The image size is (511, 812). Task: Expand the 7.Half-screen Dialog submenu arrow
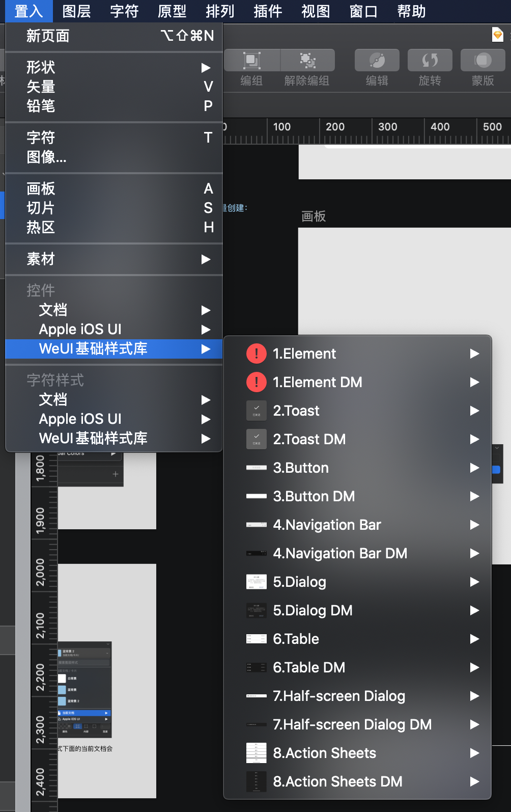click(x=474, y=696)
